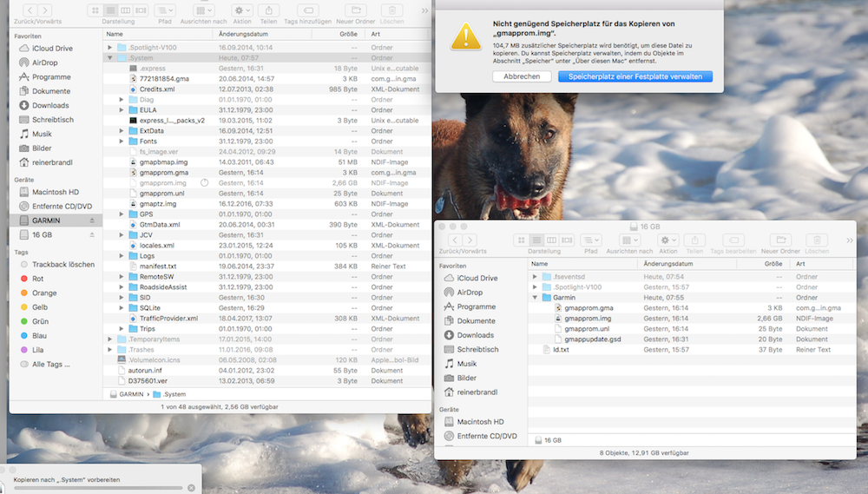Switch GARMIN window to cover flow view
The height and width of the screenshot is (494, 868).
tap(141, 10)
